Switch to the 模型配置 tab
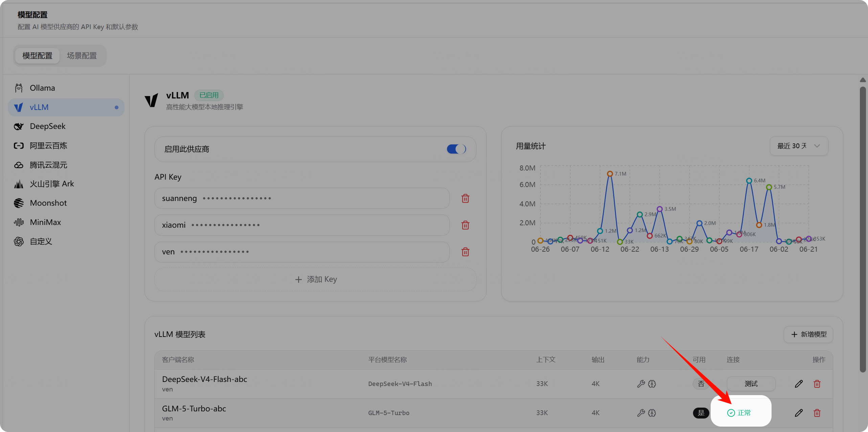This screenshot has height=432, width=868. [x=37, y=55]
